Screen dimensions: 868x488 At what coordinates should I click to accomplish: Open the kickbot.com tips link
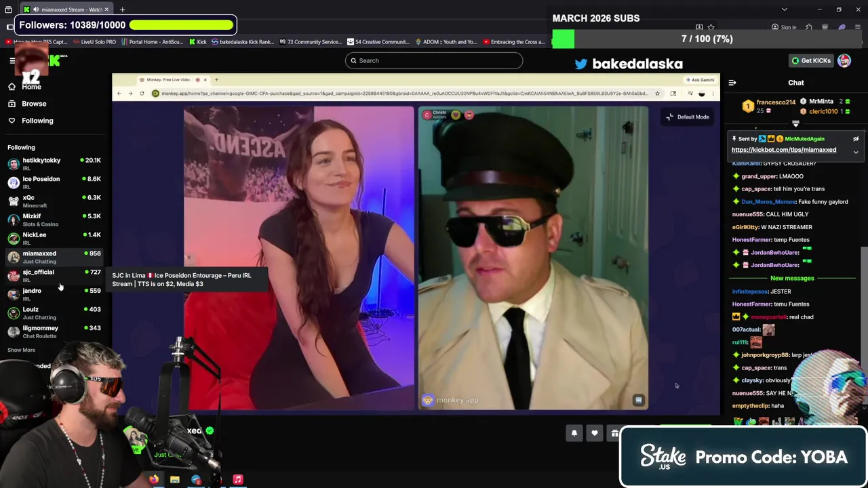784,150
